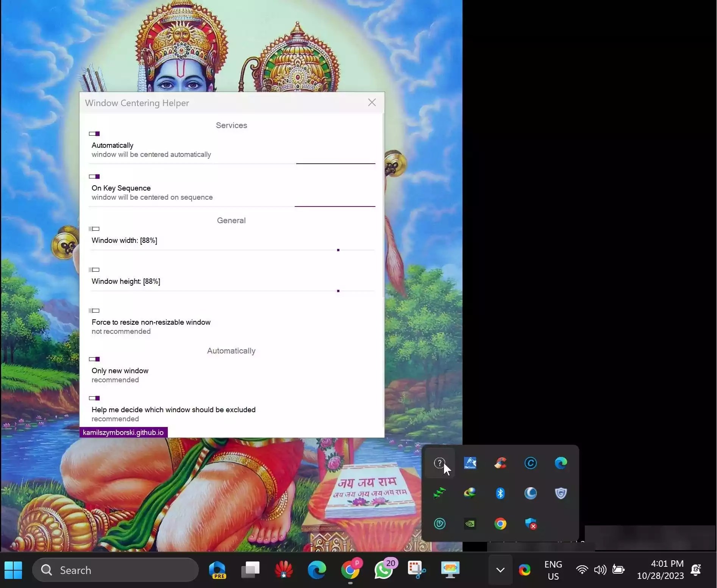Open the ENG US language switcher
This screenshot has width=717, height=588.
[553, 570]
